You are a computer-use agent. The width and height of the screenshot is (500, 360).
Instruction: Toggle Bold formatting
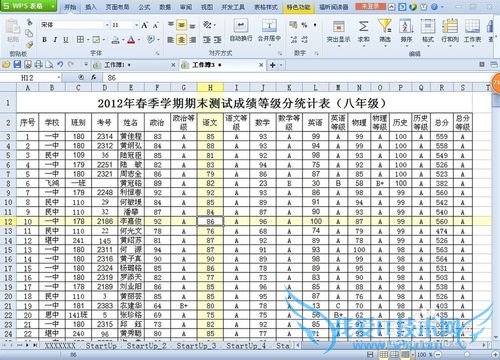(x=44, y=40)
